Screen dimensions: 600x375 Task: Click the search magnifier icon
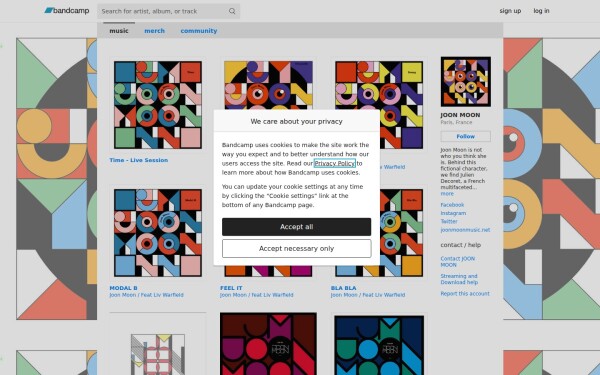[x=232, y=11]
